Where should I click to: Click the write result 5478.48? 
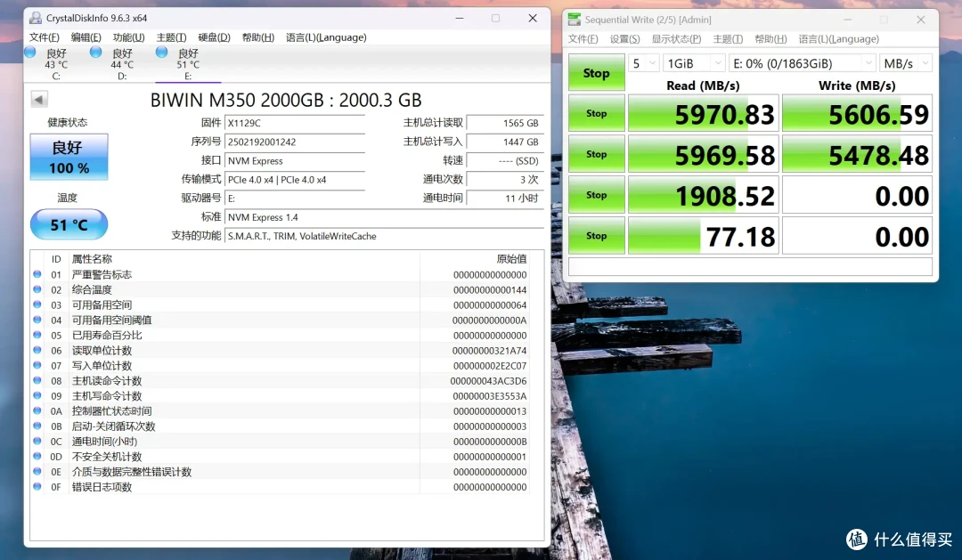(857, 154)
